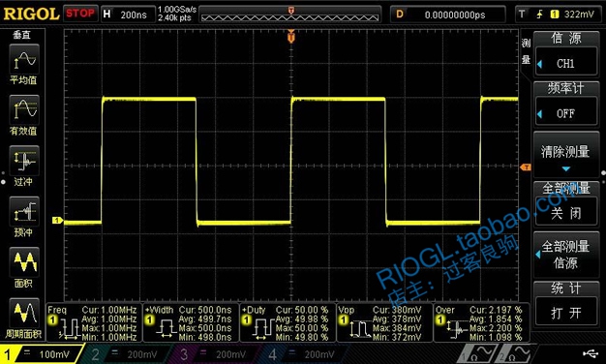Select the 有效值 RMS measurement icon
Viewport: 606px width, 364px height.
click(x=24, y=109)
